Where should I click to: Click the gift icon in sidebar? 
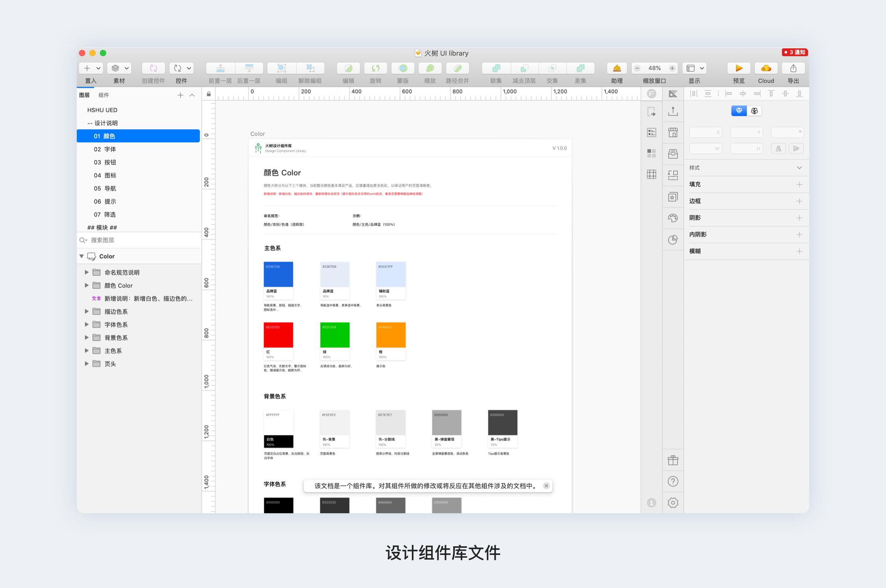coord(673,460)
